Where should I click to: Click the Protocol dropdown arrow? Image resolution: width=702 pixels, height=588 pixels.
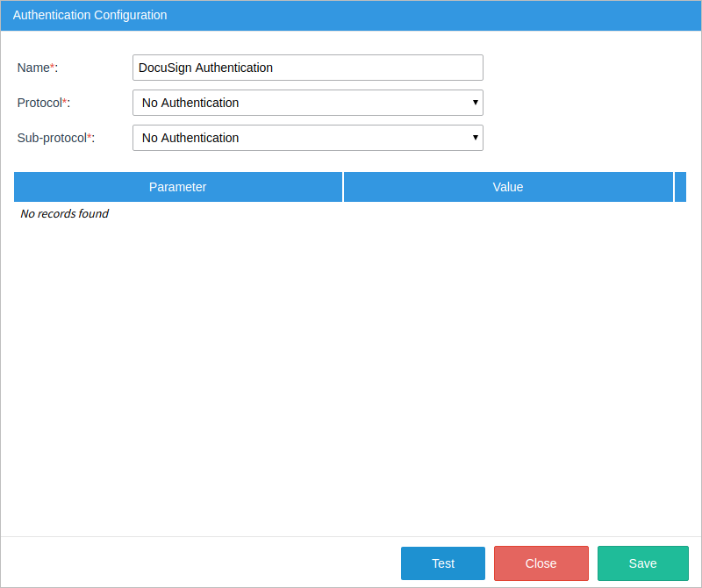point(475,103)
